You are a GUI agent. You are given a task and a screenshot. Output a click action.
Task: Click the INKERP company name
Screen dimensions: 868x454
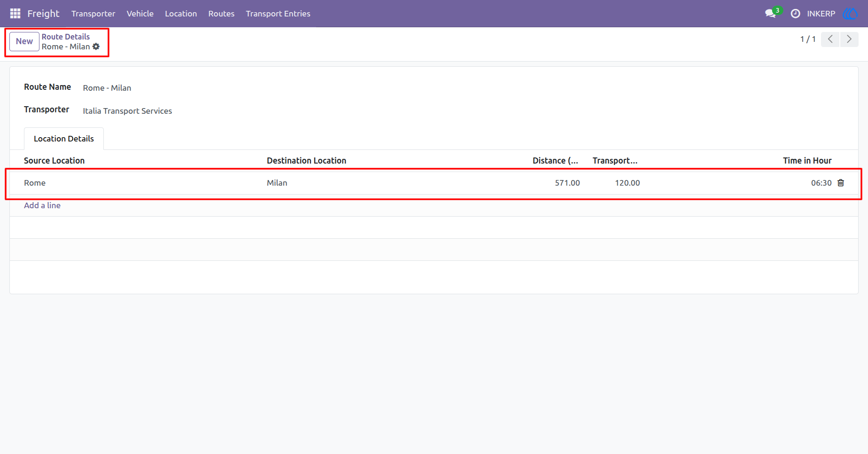[x=821, y=14]
